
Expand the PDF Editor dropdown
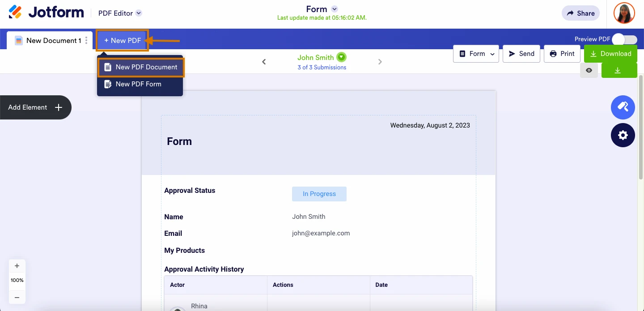[139, 13]
